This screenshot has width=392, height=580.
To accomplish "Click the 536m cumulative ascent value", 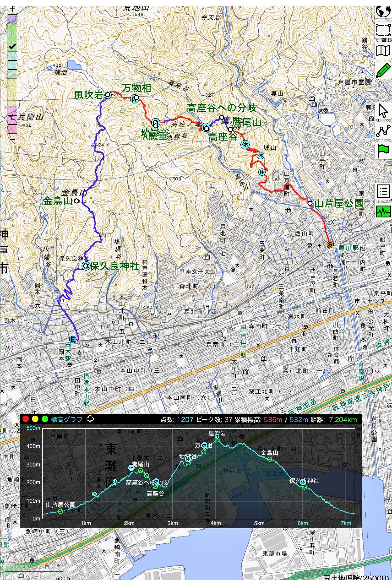I will click(x=273, y=420).
